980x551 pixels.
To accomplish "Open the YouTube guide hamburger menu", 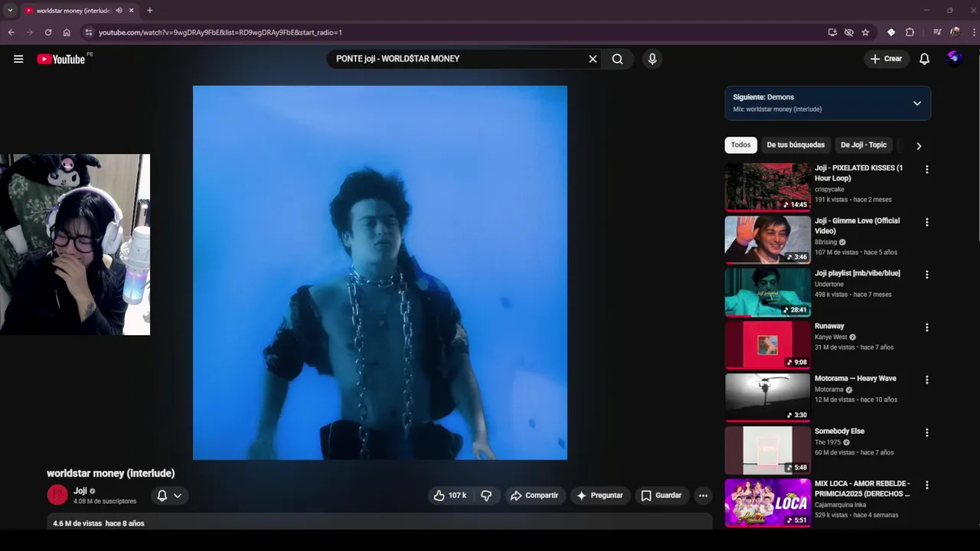I will tap(18, 59).
